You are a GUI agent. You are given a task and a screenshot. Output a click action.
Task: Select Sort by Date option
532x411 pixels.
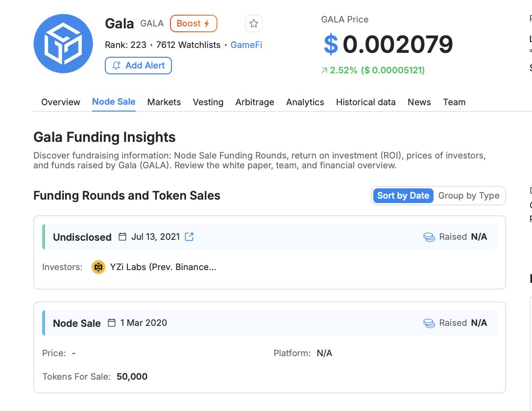point(403,196)
